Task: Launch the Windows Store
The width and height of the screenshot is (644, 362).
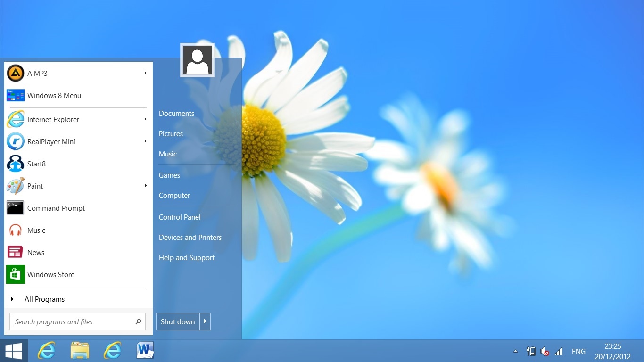Action: click(x=50, y=274)
